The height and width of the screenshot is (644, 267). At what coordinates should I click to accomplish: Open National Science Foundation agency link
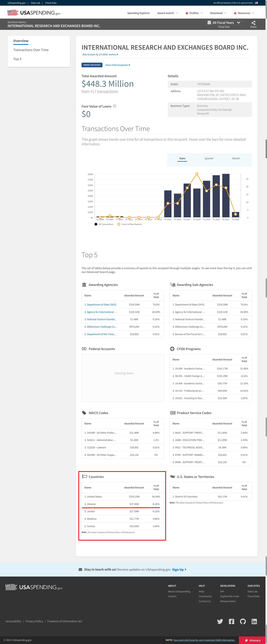pyautogui.click(x=101, y=319)
